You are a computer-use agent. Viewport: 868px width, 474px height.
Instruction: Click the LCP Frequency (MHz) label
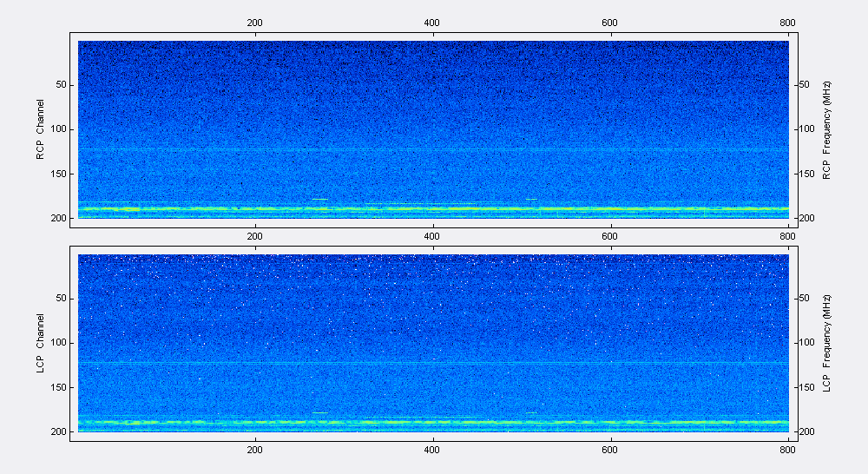pos(826,343)
